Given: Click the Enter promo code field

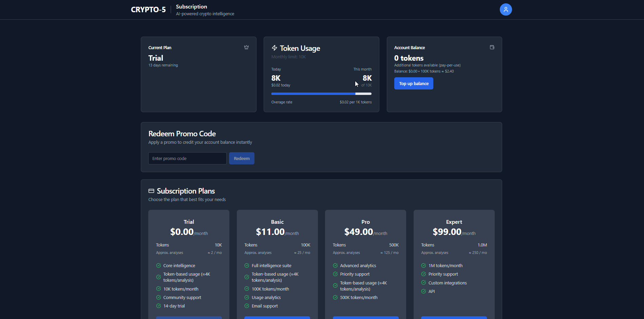Looking at the screenshot, I should pyautogui.click(x=187, y=158).
